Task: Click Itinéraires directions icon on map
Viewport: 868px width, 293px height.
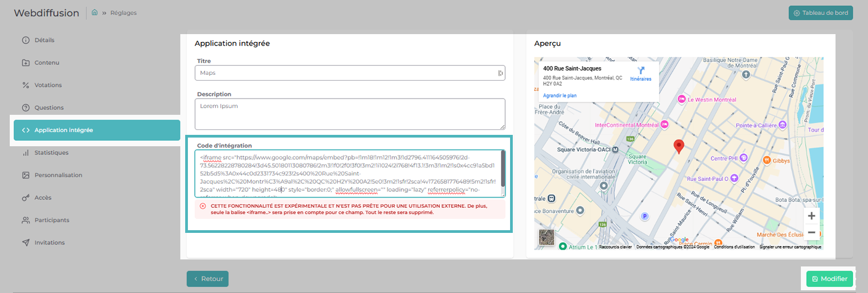Action: coord(641,70)
